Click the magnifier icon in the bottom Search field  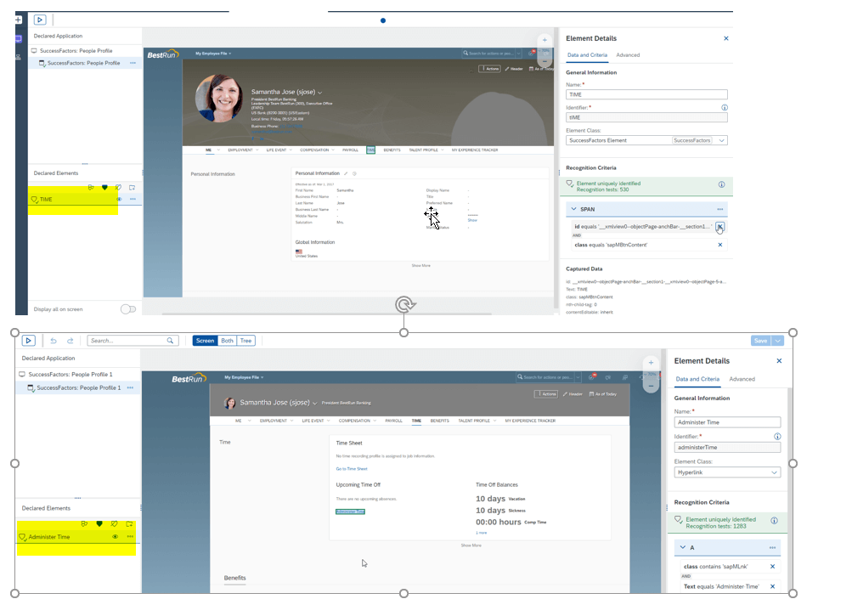point(170,341)
